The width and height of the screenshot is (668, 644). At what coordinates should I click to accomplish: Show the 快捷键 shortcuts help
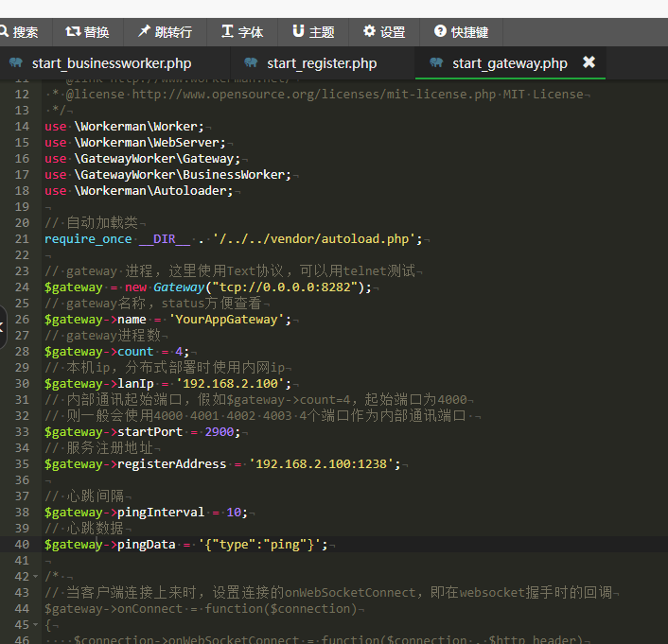pos(461,32)
